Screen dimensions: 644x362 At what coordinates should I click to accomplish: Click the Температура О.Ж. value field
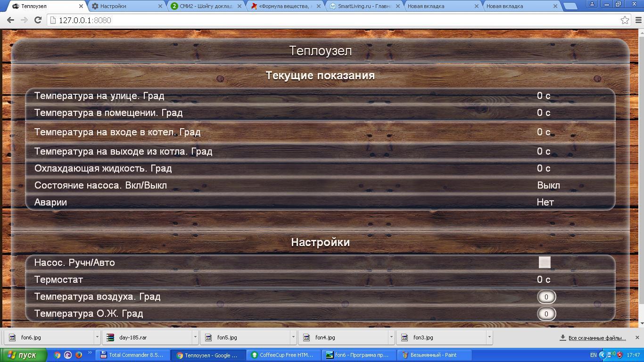coord(546,313)
